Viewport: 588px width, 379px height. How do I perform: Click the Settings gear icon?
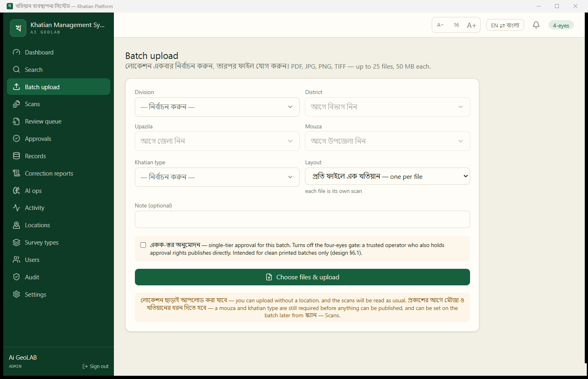tap(17, 294)
